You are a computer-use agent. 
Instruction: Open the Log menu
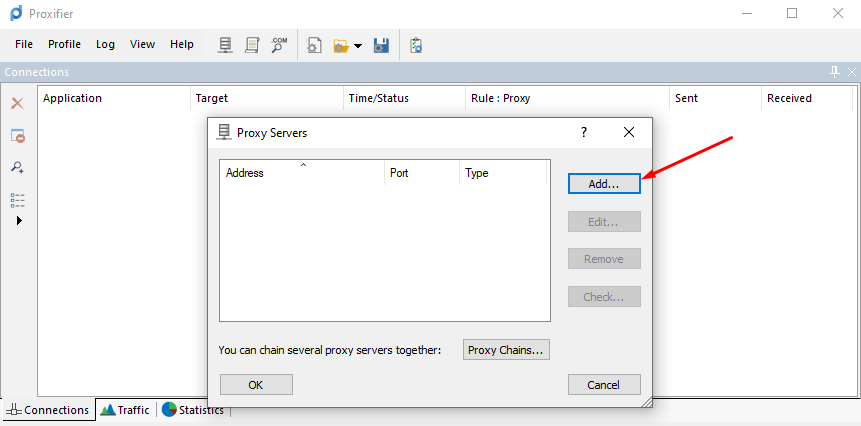click(105, 44)
